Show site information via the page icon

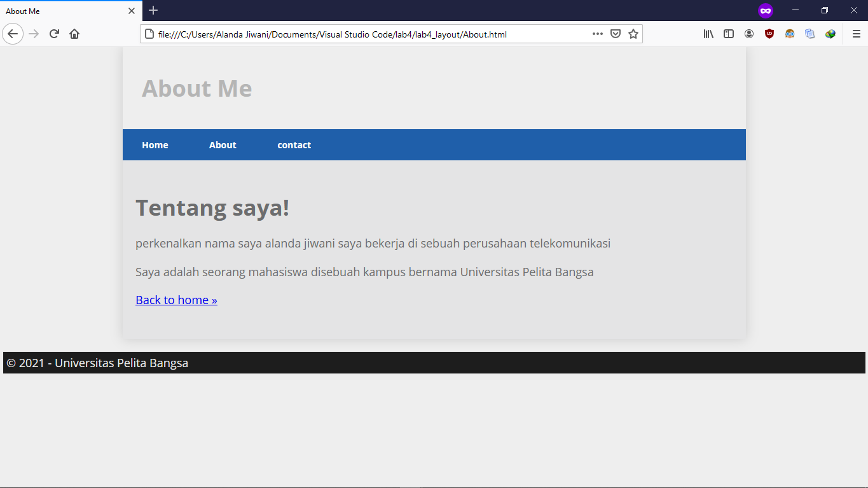pyautogui.click(x=149, y=34)
